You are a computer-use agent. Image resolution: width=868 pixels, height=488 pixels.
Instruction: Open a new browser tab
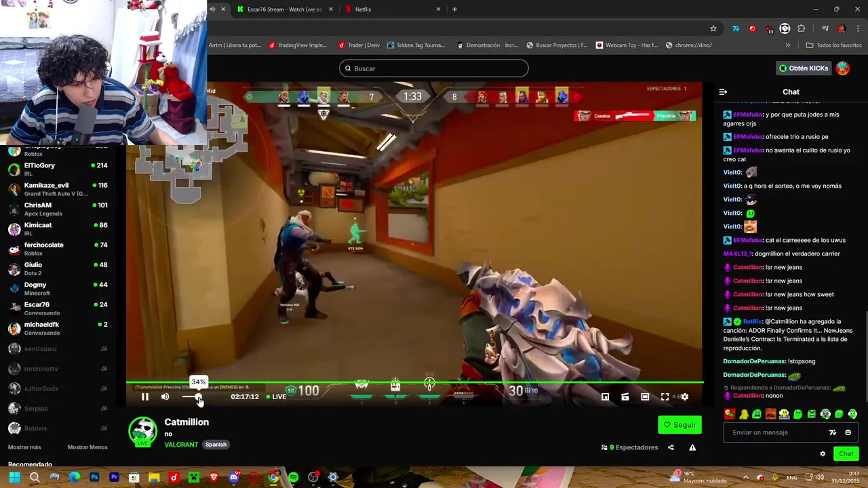[x=454, y=9]
